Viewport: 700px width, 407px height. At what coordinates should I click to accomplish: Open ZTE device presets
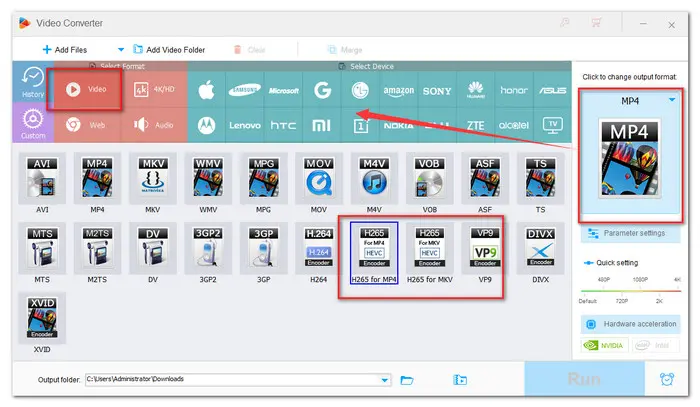[475, 125]
